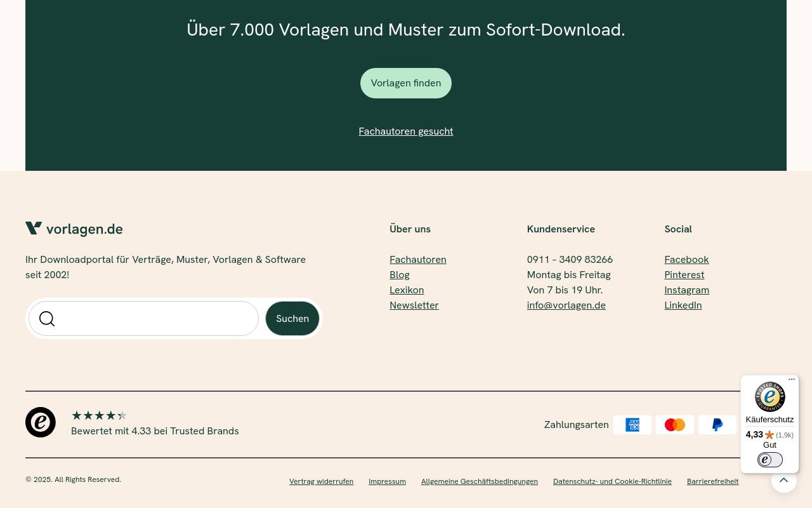The image size is (812, 508).
Task: Click the star rating row
Action: pos(100,416)
